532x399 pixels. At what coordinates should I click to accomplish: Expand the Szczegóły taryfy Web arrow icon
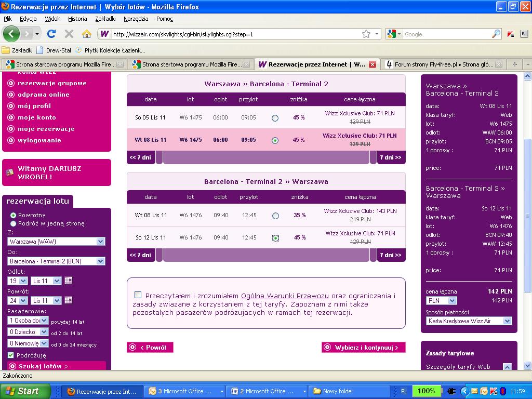[x=507, y=367]
